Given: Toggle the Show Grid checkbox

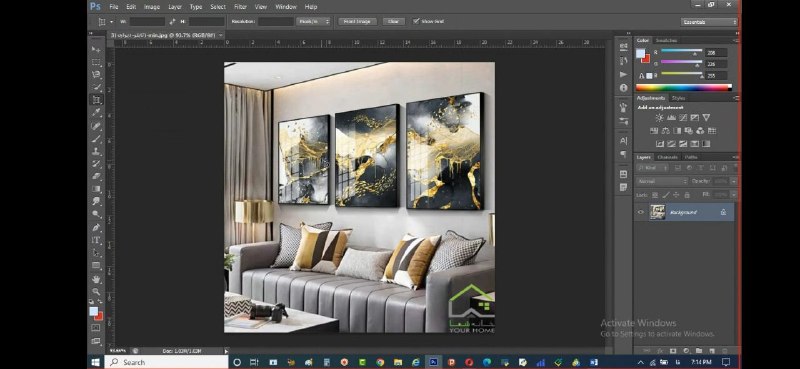Looking at the screenshot, I should pos(416,21).
